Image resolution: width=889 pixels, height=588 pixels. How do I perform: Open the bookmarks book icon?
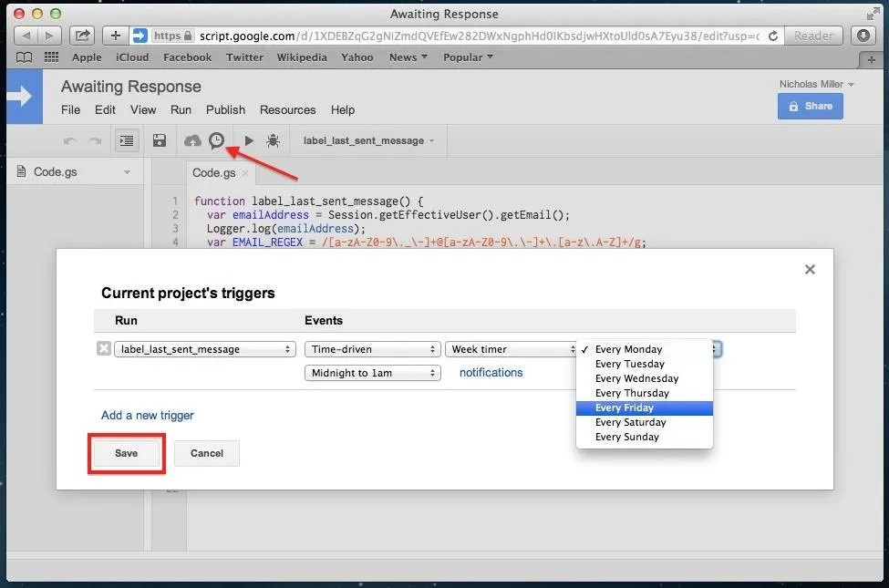pyautogui.click(x=24, y=57)
